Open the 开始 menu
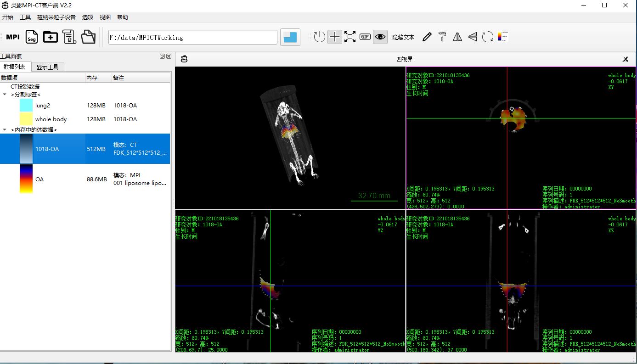This screenshot has width=637, height=364. tap(8, 17)
